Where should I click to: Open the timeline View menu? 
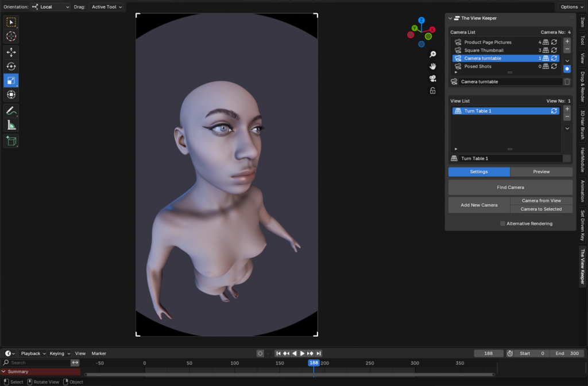(80, 353)
